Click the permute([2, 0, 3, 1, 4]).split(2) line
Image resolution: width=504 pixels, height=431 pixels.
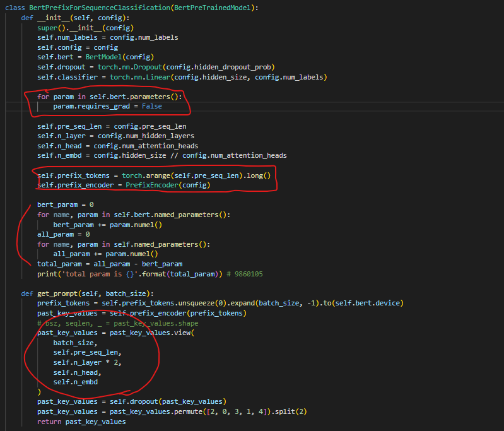pos(172,411)
